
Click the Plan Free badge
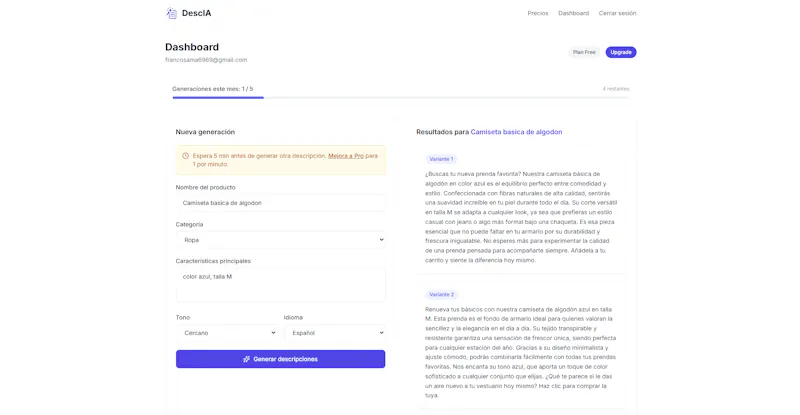point(584,52)
